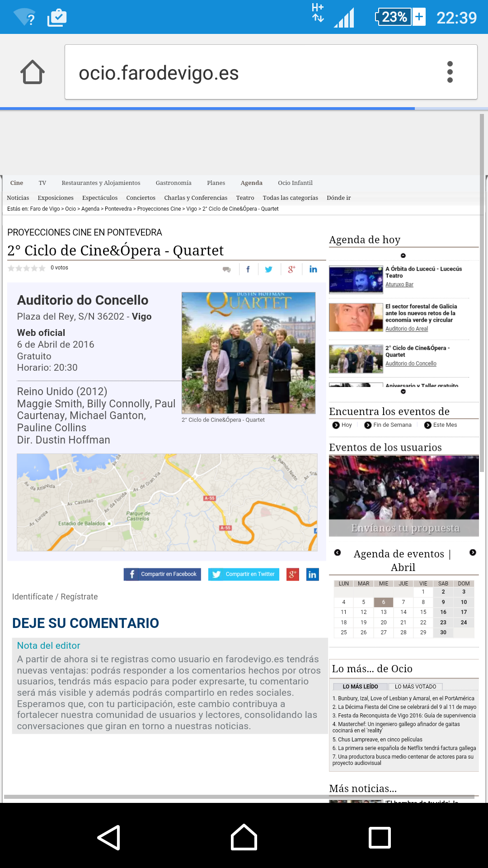
Task: Share via small Facebook icon near votes
Action: (x=248, y=269)
